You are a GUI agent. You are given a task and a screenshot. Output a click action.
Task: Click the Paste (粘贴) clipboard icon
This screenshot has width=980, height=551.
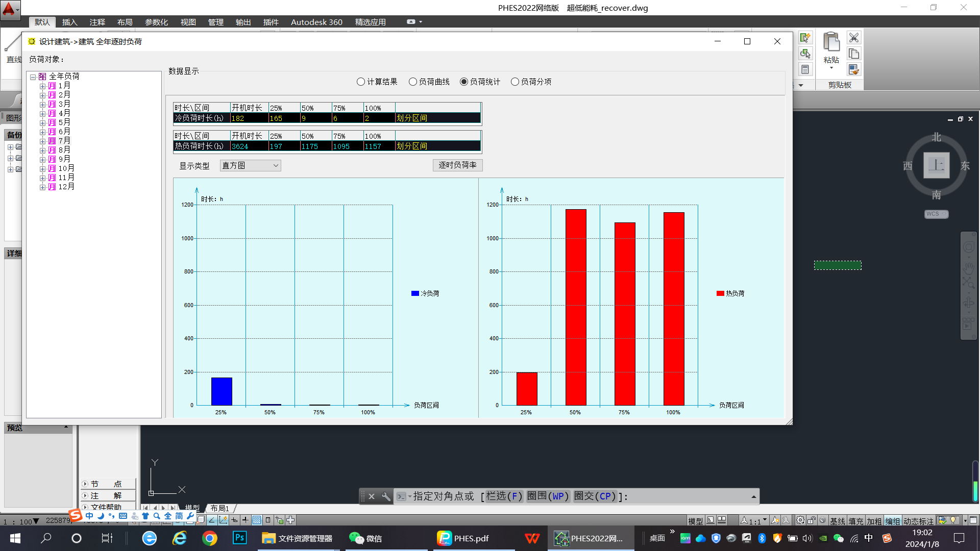[831, 43]
